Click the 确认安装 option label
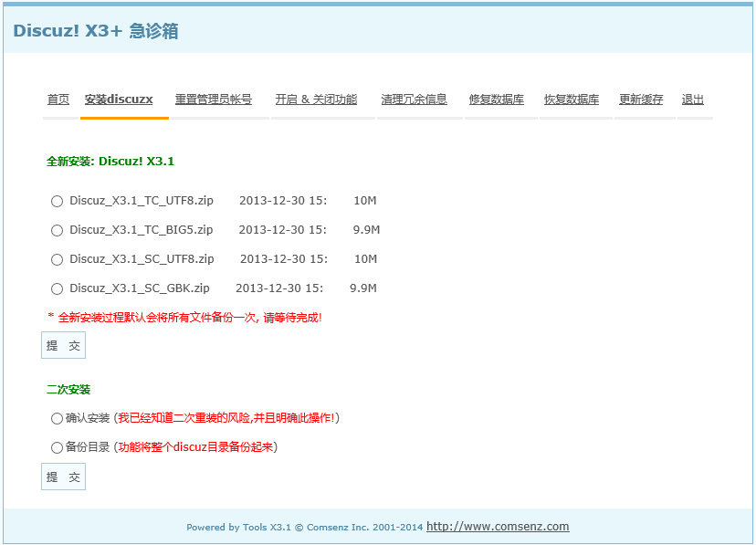This screenshot has height=545, width=756. point(88,418)
